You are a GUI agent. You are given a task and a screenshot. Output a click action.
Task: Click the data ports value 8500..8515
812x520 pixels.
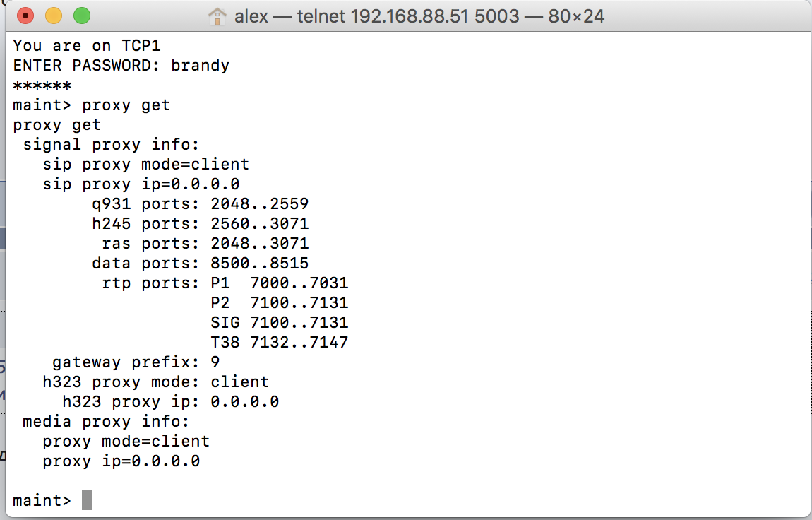pyautogui.click(x=259, y=264)
